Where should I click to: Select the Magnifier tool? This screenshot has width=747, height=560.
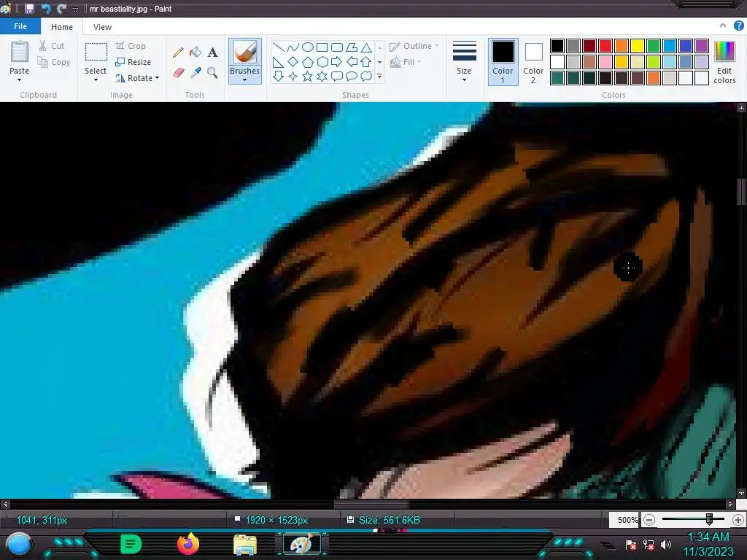(212, 72)
